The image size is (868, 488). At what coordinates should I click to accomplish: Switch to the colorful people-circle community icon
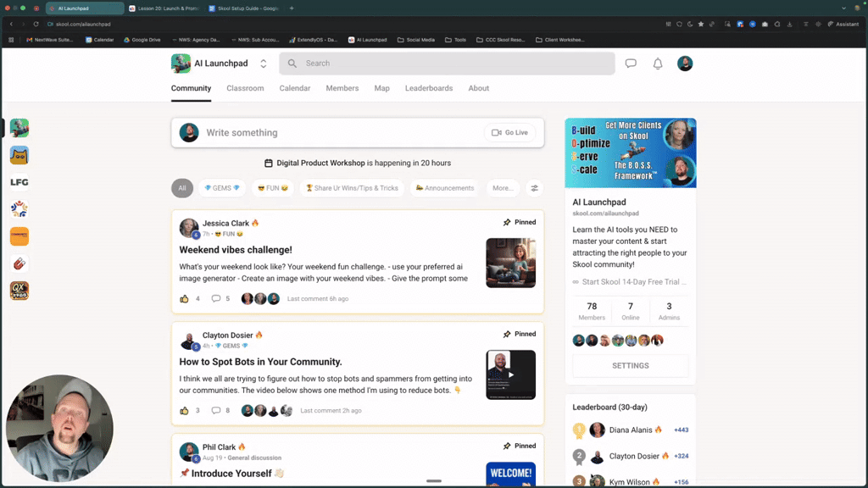[x=19, y=209]
